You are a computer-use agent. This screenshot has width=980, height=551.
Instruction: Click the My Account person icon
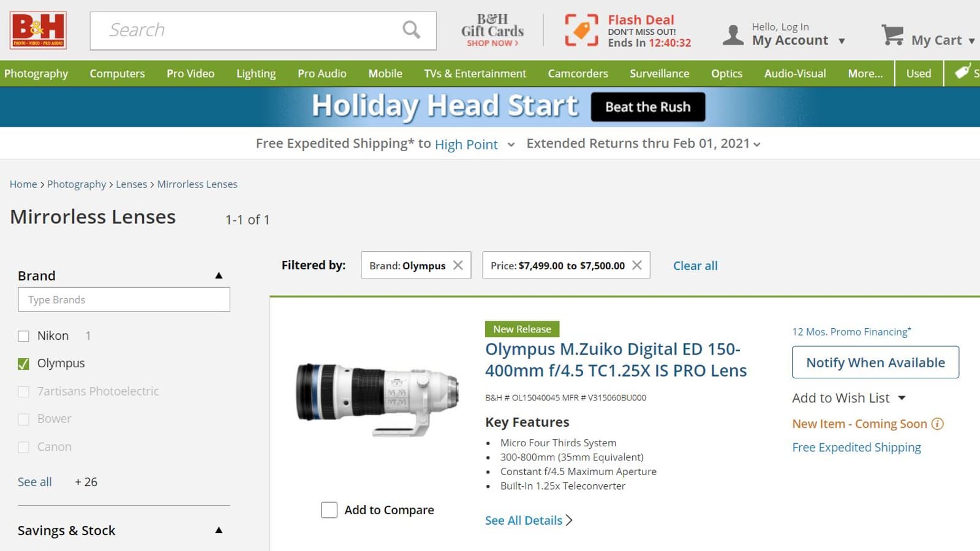[733, 35]
